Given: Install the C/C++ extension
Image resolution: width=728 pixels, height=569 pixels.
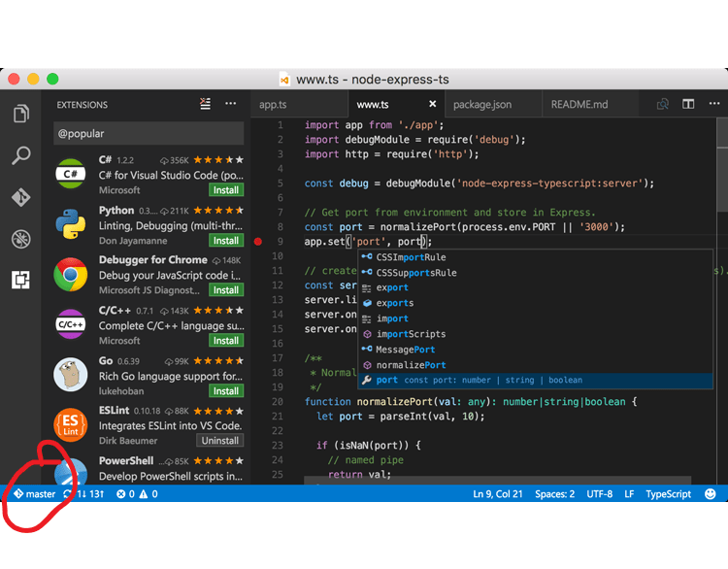Looking at the screenshot, I should (226, 341).
